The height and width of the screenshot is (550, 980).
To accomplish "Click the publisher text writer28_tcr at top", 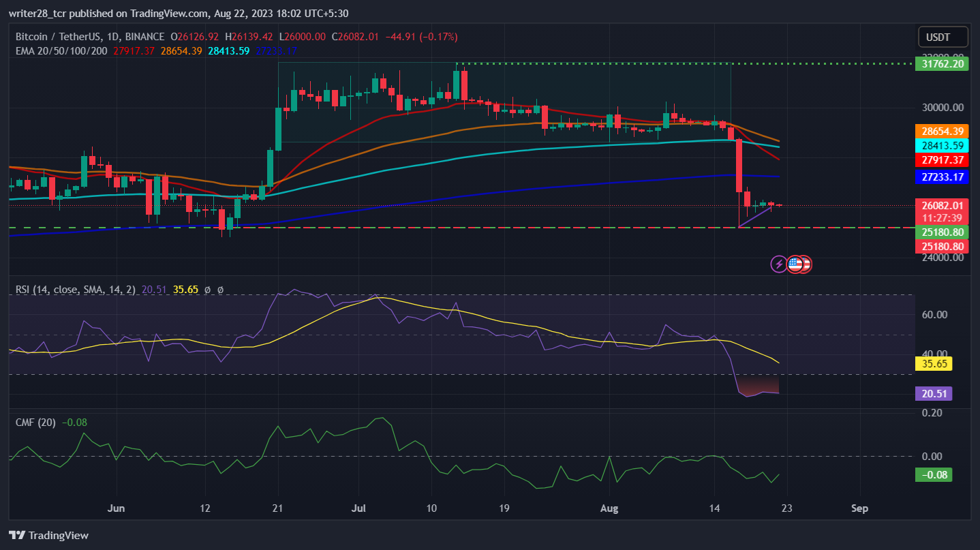I will tap(39, 12).
